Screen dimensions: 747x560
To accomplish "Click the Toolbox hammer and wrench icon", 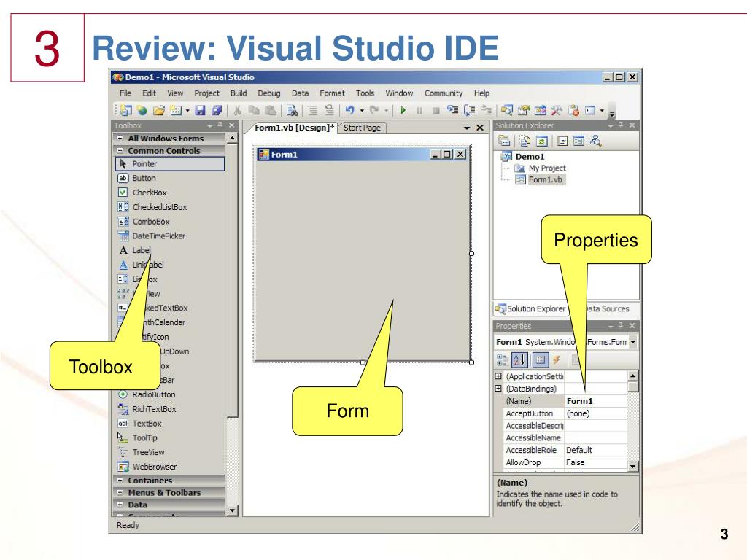I will (x=557, y=111).
